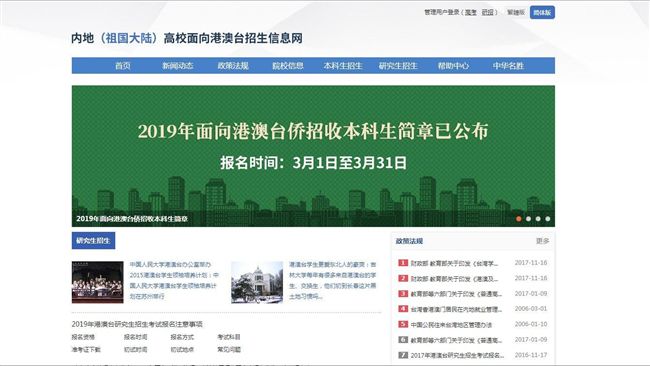Click the red number 5 badge

(403, 324)
